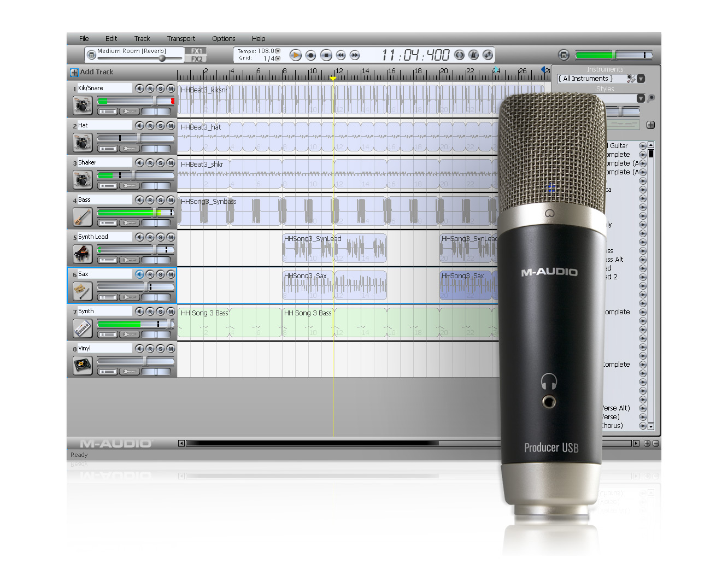Click the Bass track key icon button
This screenshot has width=728, height=581.
pyautogui.click(x=130, y=223)
